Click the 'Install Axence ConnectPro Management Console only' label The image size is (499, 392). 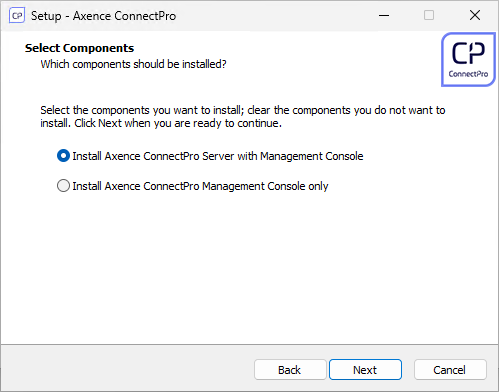tap(200, 186)
